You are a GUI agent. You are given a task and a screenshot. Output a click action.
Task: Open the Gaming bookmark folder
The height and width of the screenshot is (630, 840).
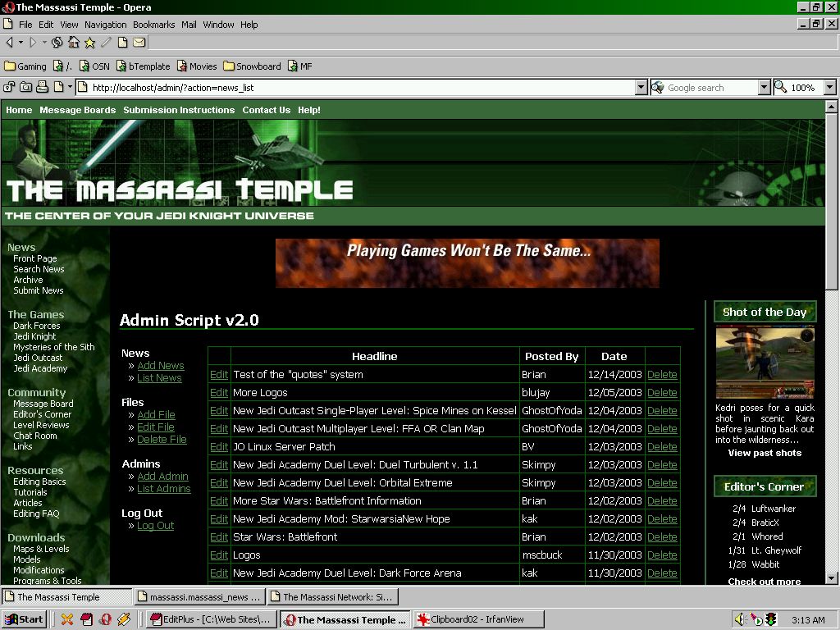[x=25, y=66]
